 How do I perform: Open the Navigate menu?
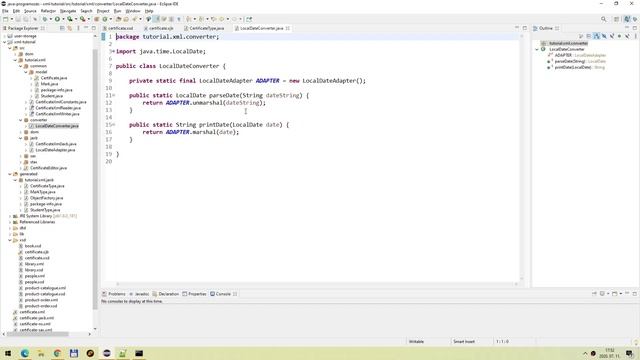tap(68, 11)
